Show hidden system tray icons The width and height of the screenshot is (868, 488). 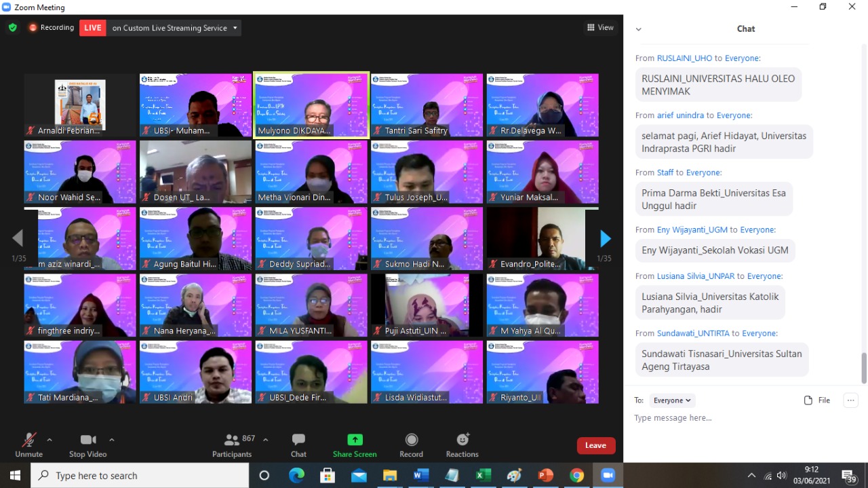click(751, 476)
